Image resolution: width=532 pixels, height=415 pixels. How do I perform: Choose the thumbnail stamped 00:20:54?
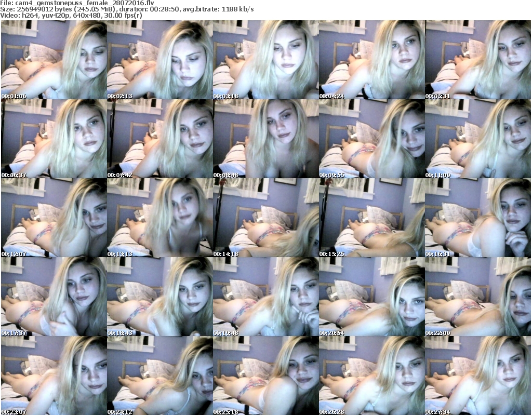pos(372,297)
